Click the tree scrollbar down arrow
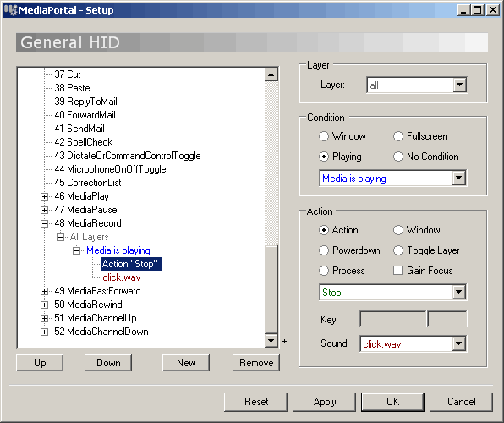Screen dimensions: 504x423 pyautogui.click(x=271, y=341)
